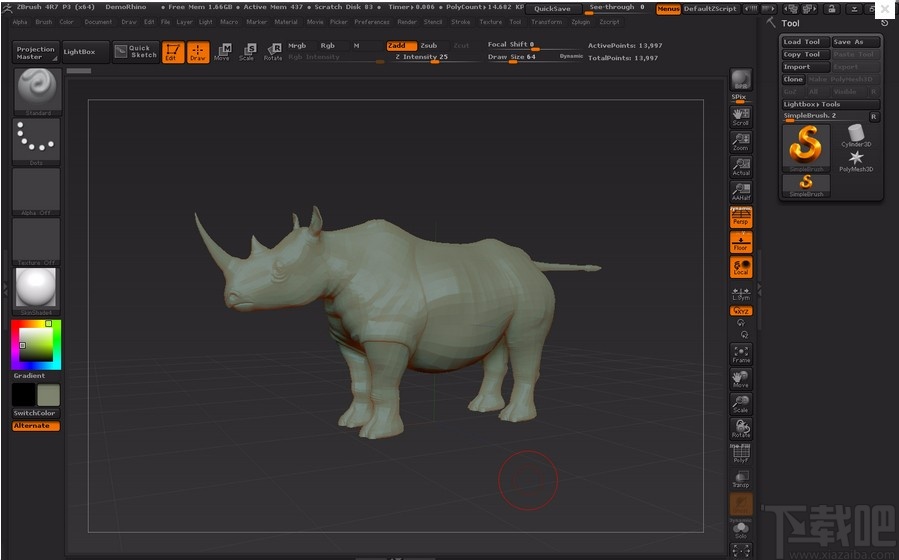Toggle the Floor grid
This screenshot has height=560, width=899.
[x=741, y=242]
